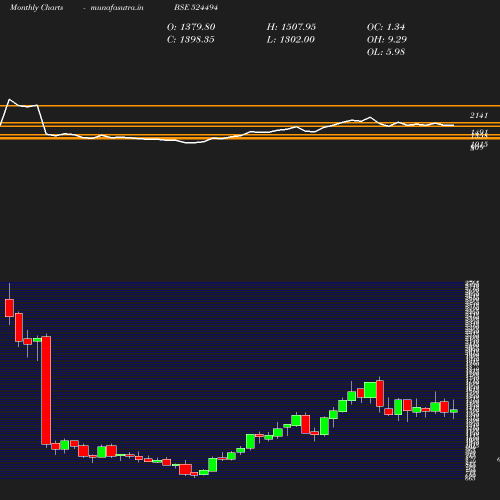Select the close value C: 1398.35
The width and height of the screenshot is (500, 500).
point(191,40)
